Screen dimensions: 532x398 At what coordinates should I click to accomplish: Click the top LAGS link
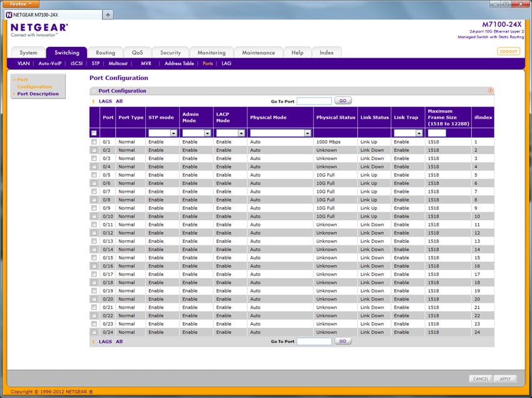105,101
